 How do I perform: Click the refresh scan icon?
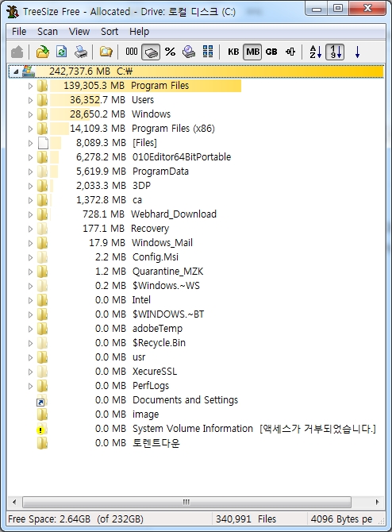[x=62, y=52]
